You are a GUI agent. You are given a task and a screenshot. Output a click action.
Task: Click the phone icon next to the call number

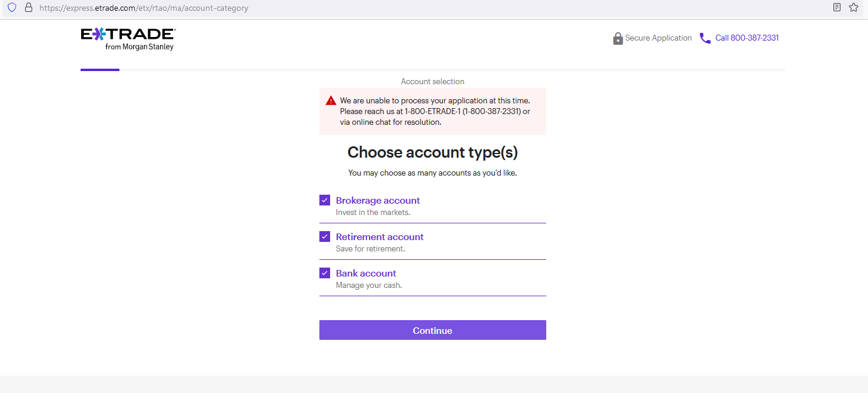(x=705, y=38)
